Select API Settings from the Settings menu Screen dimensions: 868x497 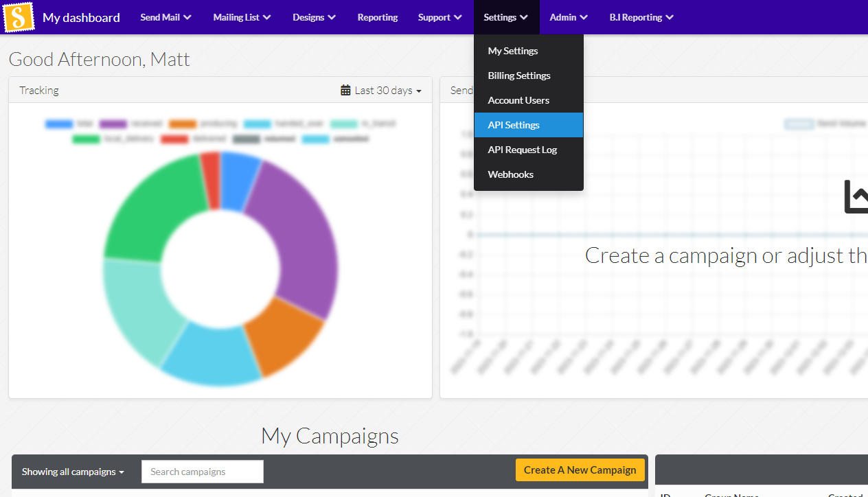(x=514, y=125)
